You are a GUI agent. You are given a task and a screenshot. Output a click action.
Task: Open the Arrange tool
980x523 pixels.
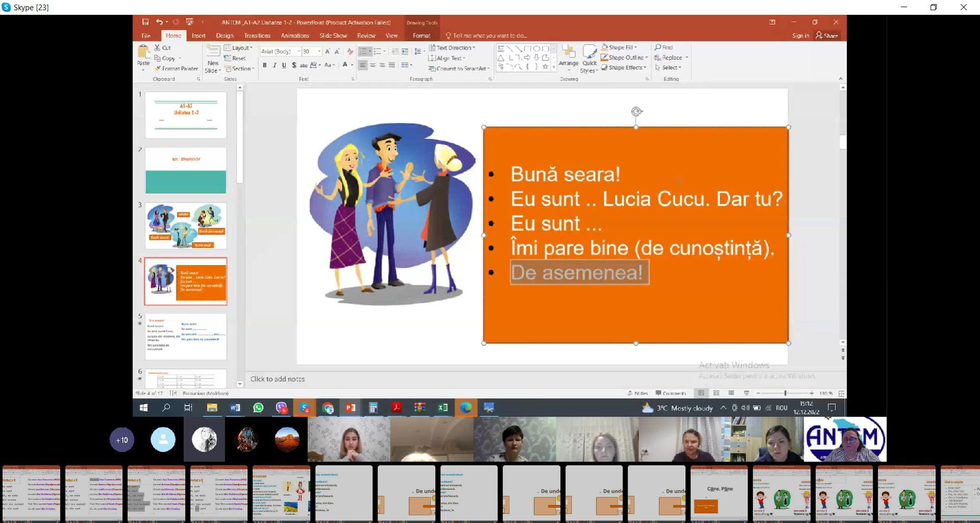(568, 53)
